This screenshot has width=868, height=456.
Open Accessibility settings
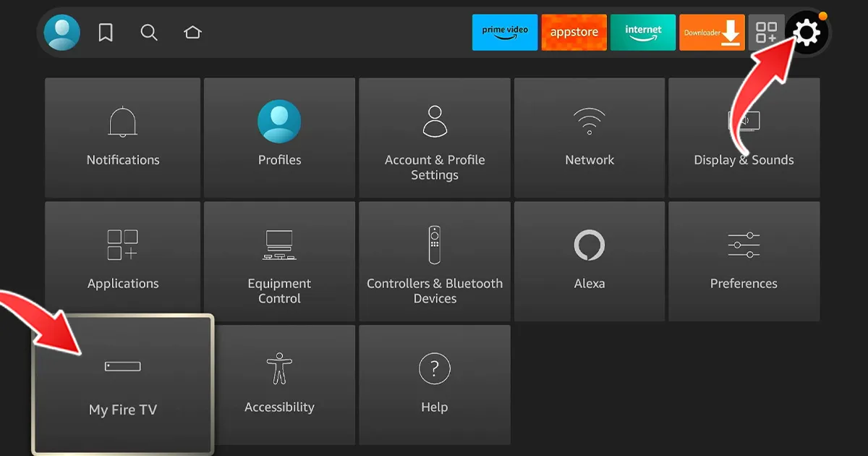point(279,384)
